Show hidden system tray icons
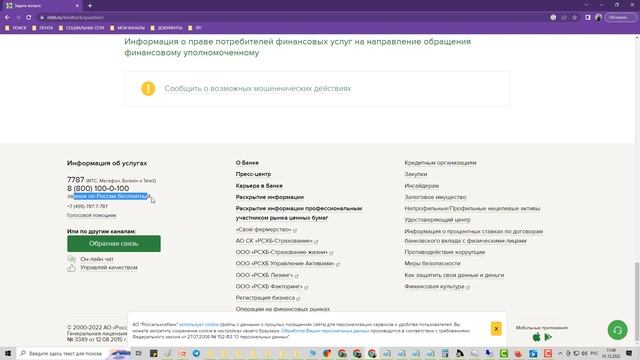Screen dimensions: 640x360 pos(560,353)
